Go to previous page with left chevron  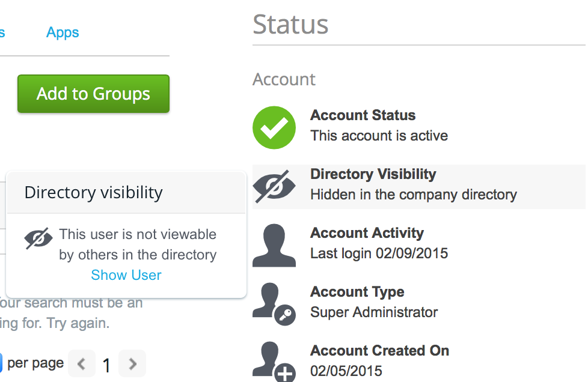[x=81, y=363]
